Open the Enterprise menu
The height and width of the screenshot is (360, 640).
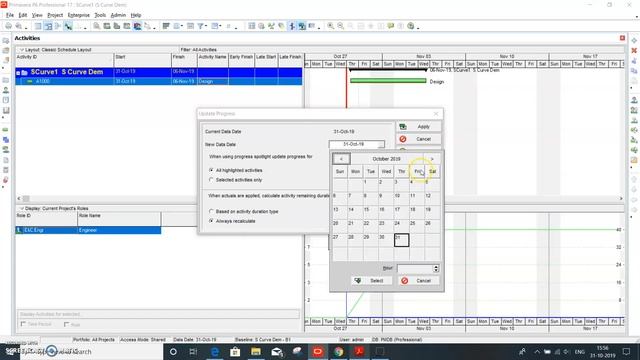[x=79, y=15]
